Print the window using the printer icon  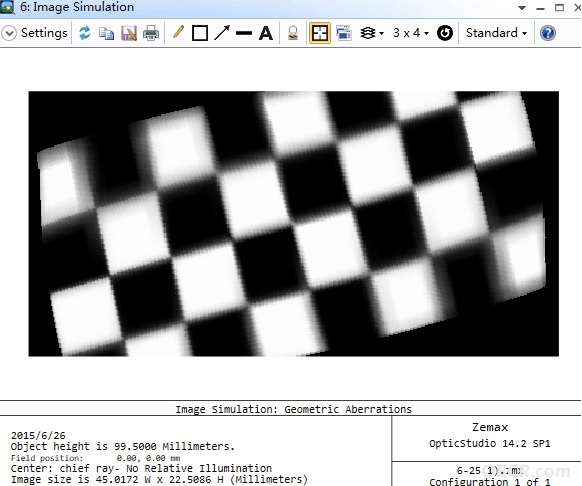(x=151, y=33)
